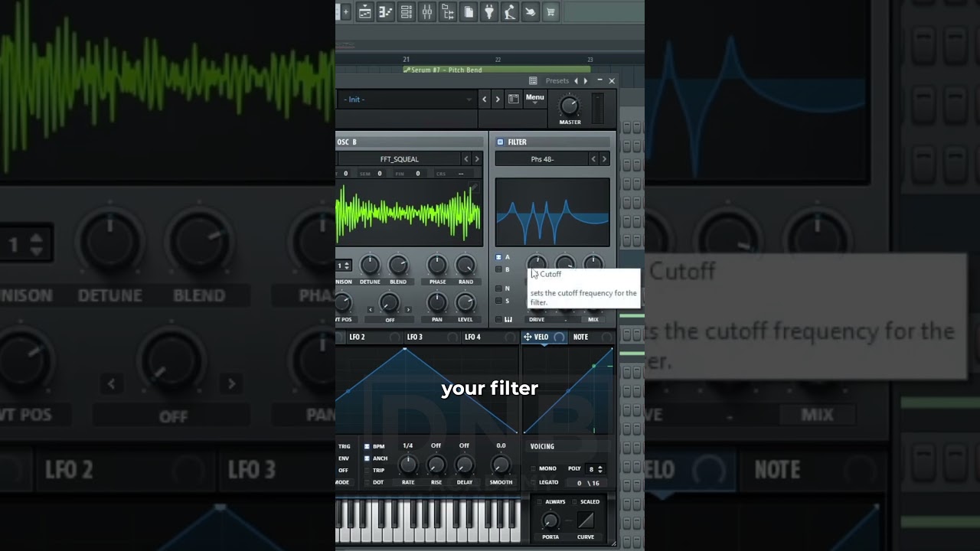Open Serum preset browser window icon
Screen dimensions: 980x551
click(514, 99)
